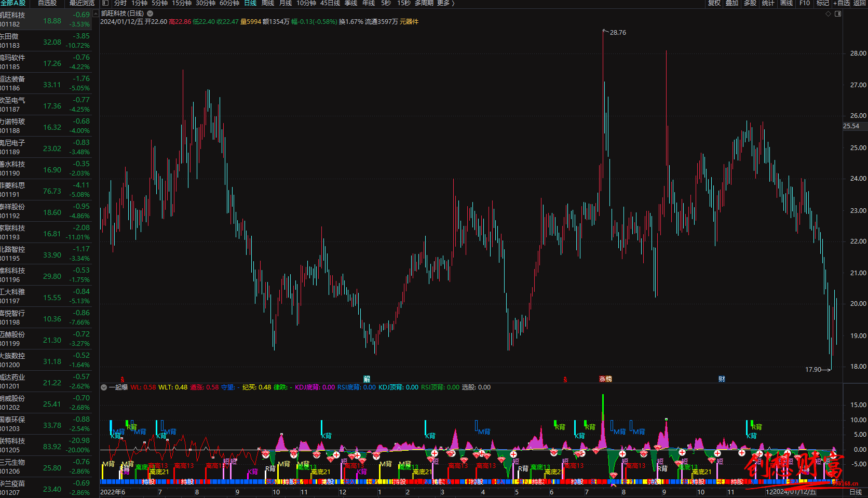Toggle the side panel icon at chart top right
This screenshot has height=498, width=868.
838,14
